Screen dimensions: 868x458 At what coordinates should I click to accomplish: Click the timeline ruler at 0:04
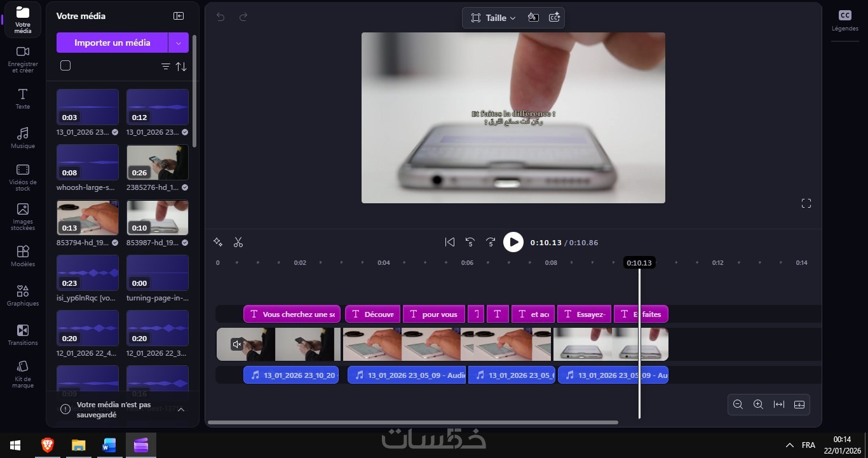click(383, 263)
